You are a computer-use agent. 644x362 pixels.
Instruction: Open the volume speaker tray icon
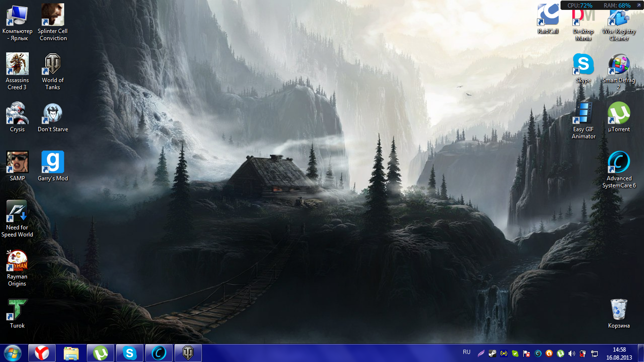[x=572, y=353]
